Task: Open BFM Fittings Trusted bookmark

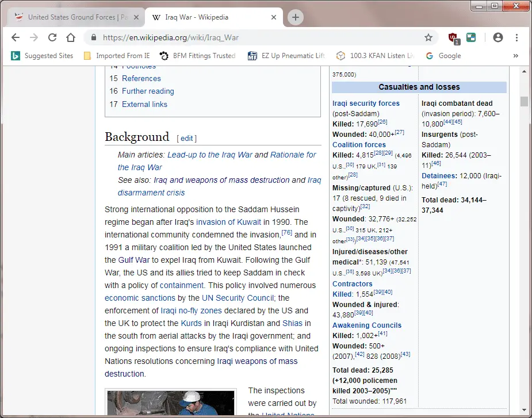Action: click(198, 56)
